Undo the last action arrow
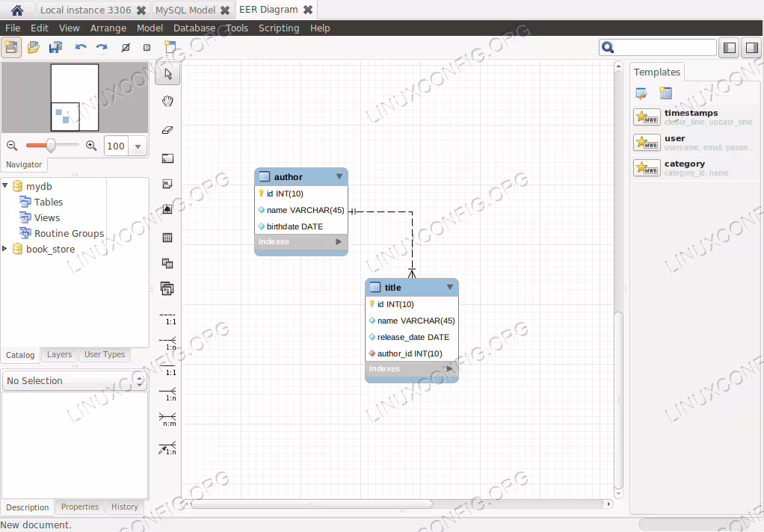 (81, 47)
